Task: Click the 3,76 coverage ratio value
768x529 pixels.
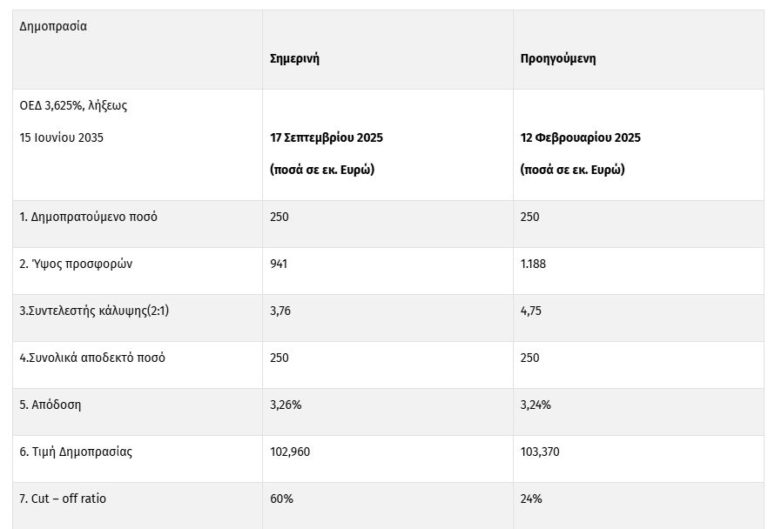Action: point(282,311)
